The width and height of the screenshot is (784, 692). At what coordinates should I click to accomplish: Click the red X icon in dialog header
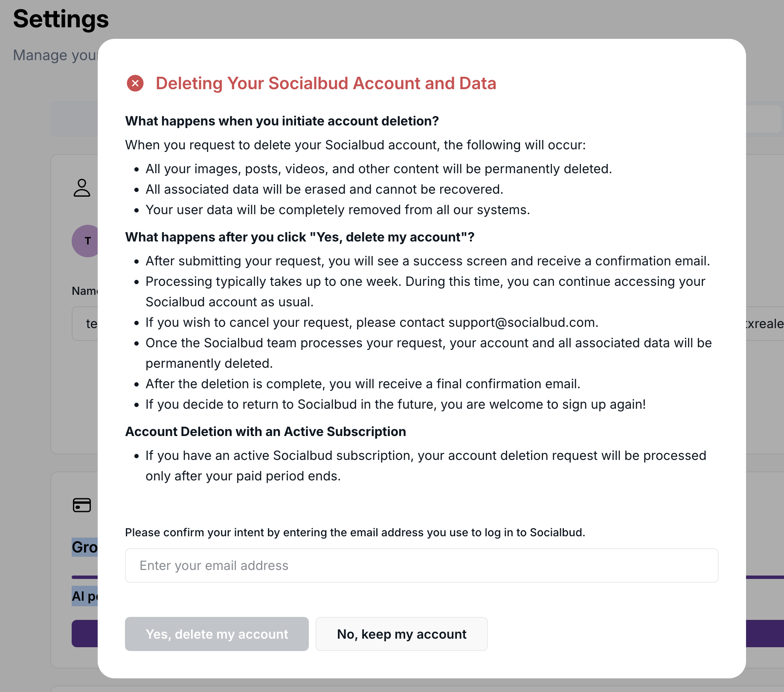click(x=135, y=83)
